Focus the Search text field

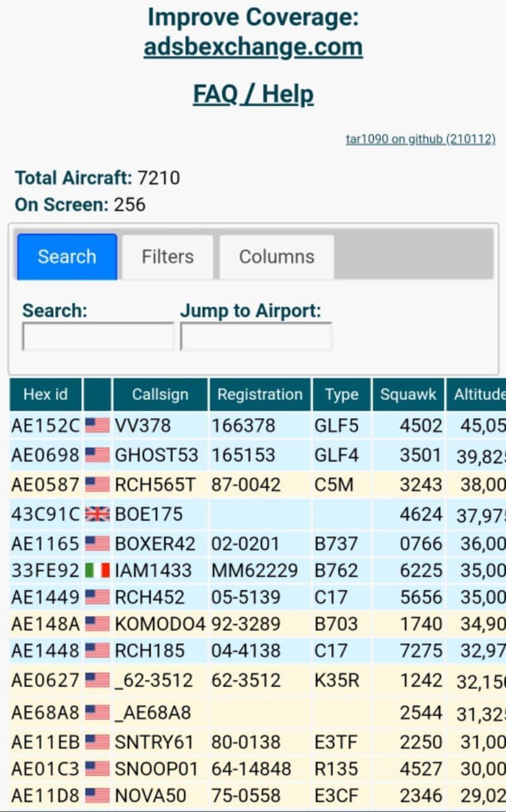click(98, 337)
